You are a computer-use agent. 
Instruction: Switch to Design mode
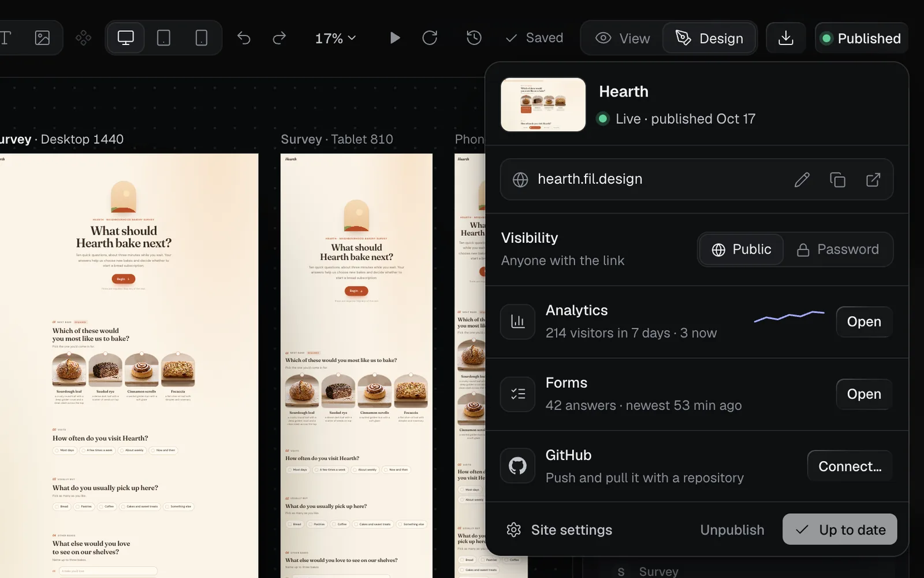click(709, 38)
